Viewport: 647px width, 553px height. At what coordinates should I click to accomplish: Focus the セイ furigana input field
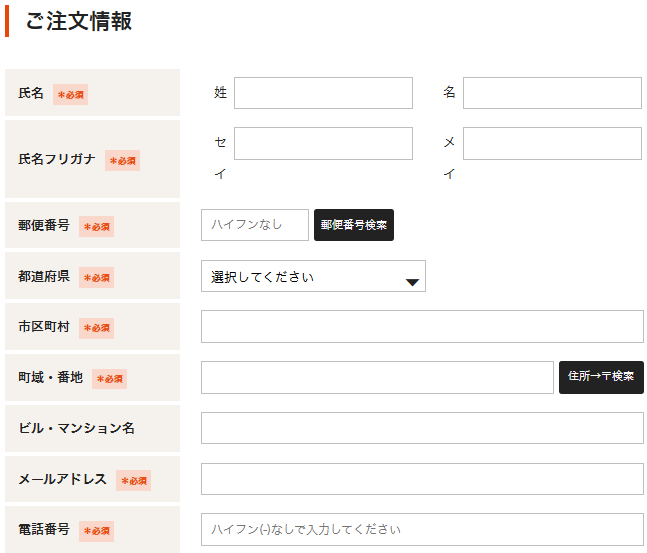click(323, 143)
